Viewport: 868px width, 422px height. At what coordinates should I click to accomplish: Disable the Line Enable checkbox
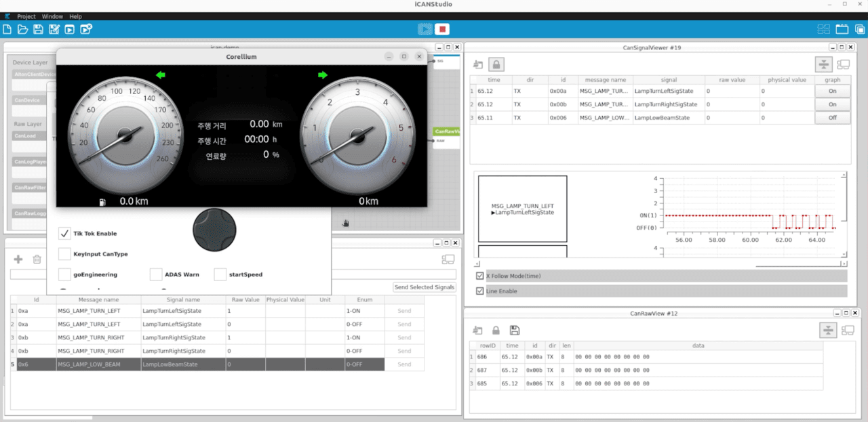click(x=480, y=291)
